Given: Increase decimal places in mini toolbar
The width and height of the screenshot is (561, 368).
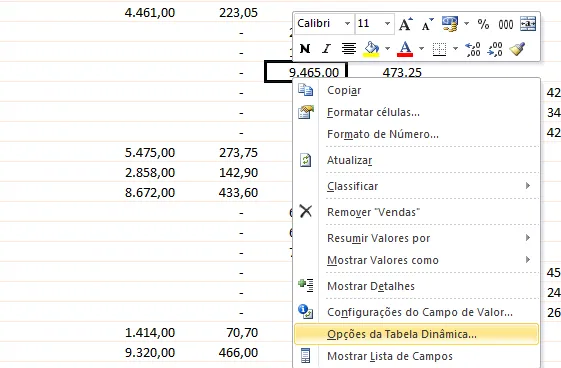Looking at the screenshot, I should (x=473, y=49).
